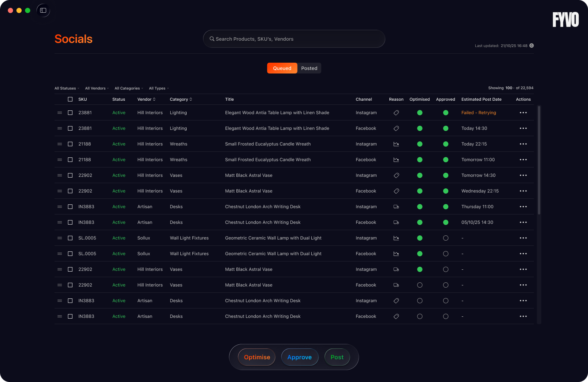Select checkbox for SL.0005 Instagram row
Screen dimensions: 588x382
pos(70,238)
